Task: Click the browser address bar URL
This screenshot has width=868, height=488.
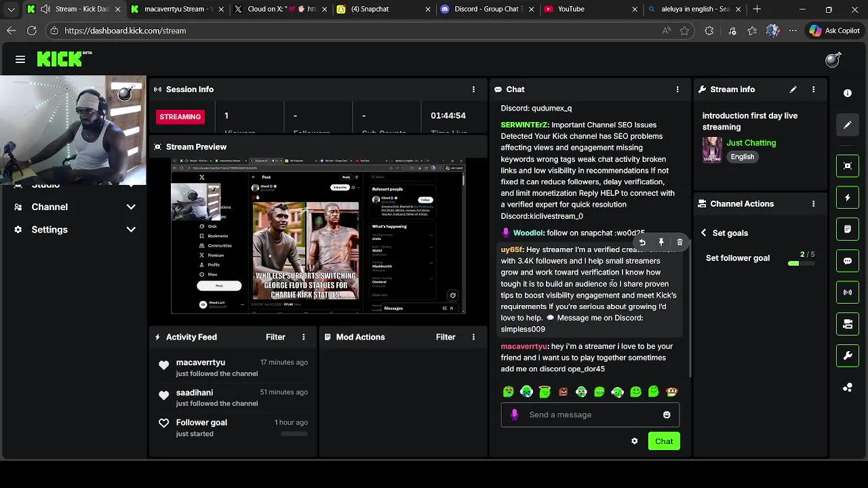Action: [x=125, y=30]
